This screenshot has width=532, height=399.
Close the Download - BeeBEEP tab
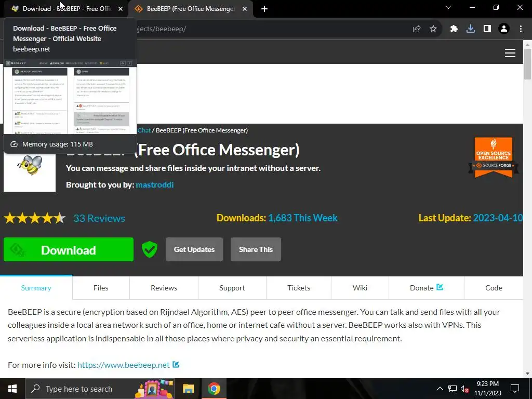tap(121, 9)
